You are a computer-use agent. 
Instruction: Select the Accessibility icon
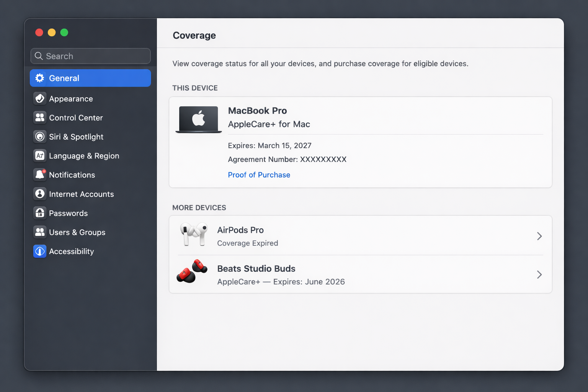(40, 252)
